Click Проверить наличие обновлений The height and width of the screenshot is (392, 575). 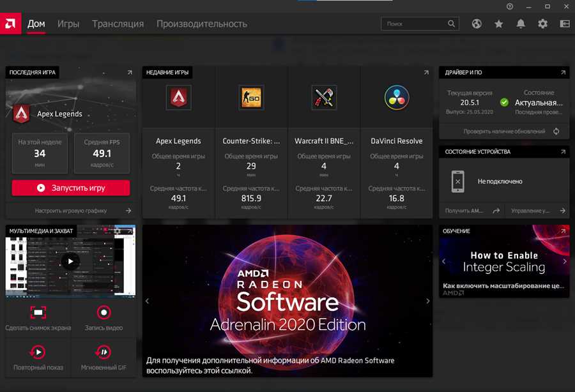click(504, 131)
